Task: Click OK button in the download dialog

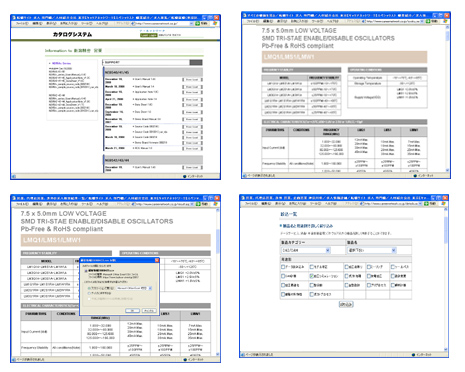Action: tap(132, 310)
